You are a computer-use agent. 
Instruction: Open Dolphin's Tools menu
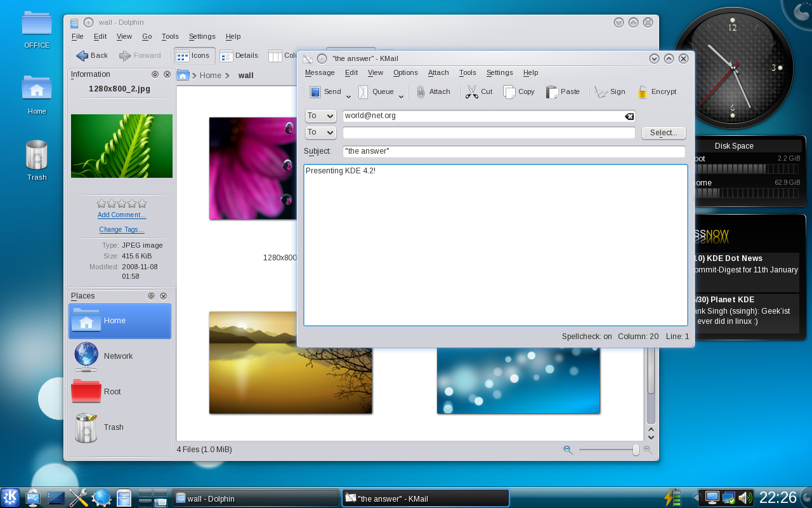[x=169, y=36]
